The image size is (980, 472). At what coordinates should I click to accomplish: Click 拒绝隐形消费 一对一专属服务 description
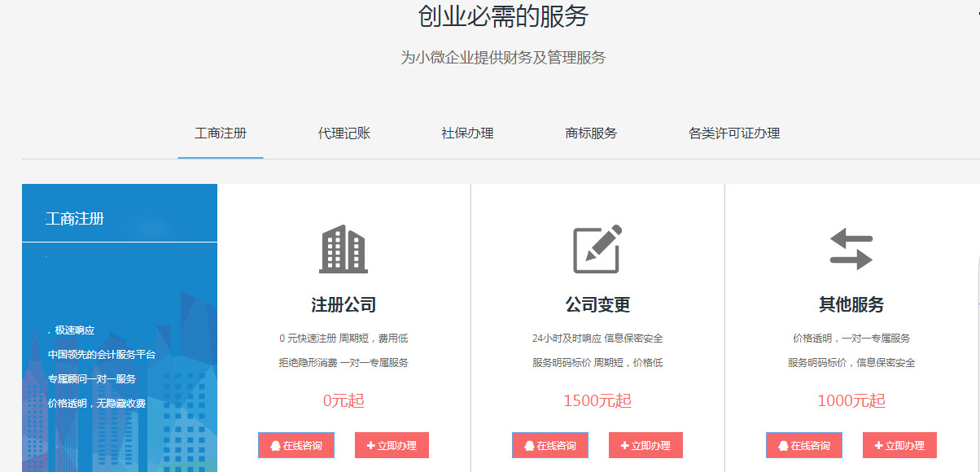pyautogui.click(x=343, y=363)
